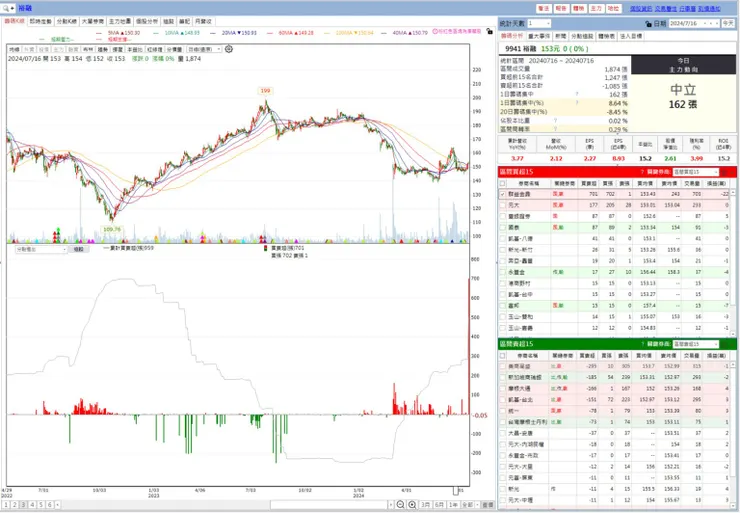Uncheck the 群益金鼎 broker checkbox
This screenshot has height=513, width=740.
pos(503,194)
